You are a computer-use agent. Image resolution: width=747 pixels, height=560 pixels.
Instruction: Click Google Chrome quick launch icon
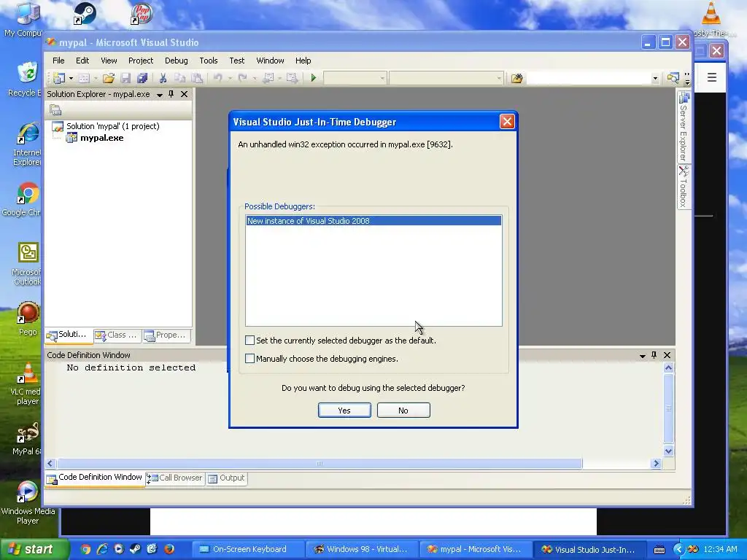pyautogui.click(x=85, y=550)
